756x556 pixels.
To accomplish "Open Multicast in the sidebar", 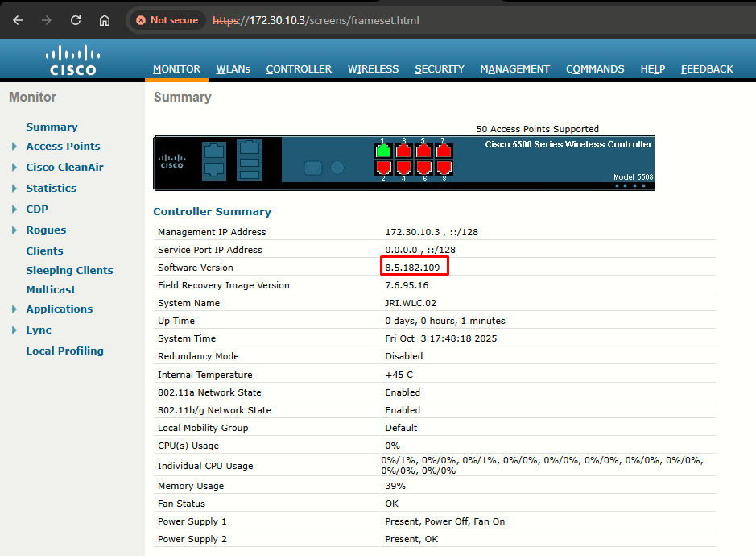I will pyautogui.click(x=51, y=289).
